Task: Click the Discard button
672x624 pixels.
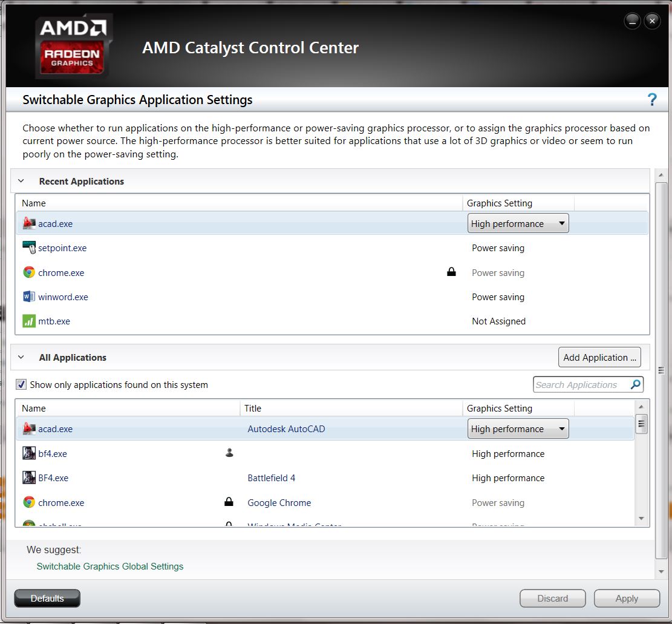Action: [552, 598]
